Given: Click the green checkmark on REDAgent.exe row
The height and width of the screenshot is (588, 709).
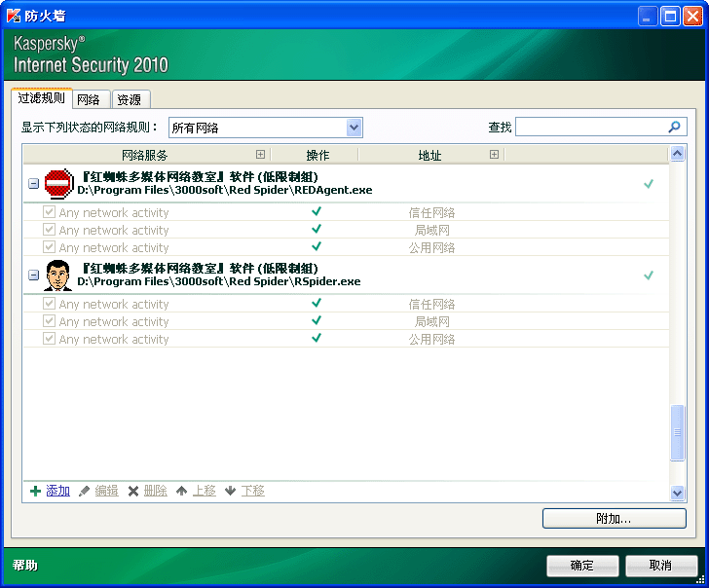Looking at the screenshot, I should click(x=649, y=183).
